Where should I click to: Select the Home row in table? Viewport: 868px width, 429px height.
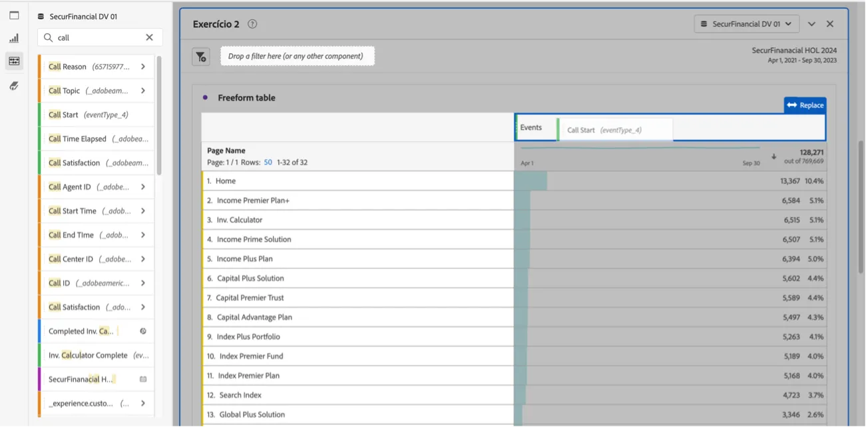coord(358,181)
